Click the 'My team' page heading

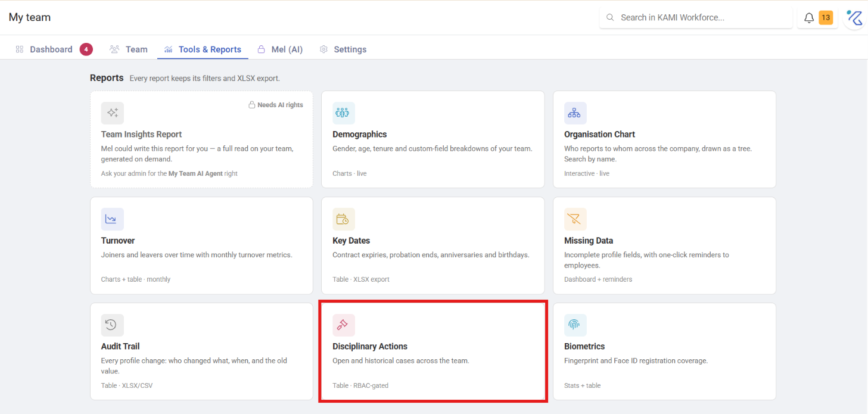pos(30,18)
